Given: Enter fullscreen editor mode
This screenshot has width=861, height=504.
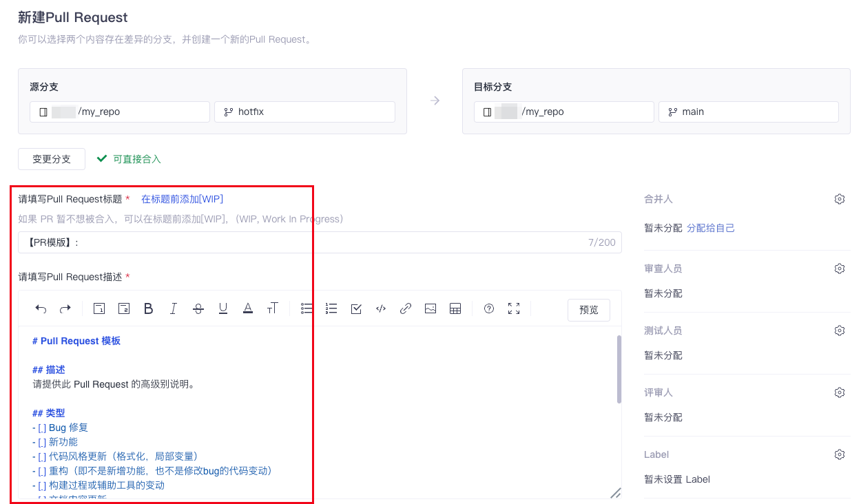Looking at the screenshot, I should point(514,309).
